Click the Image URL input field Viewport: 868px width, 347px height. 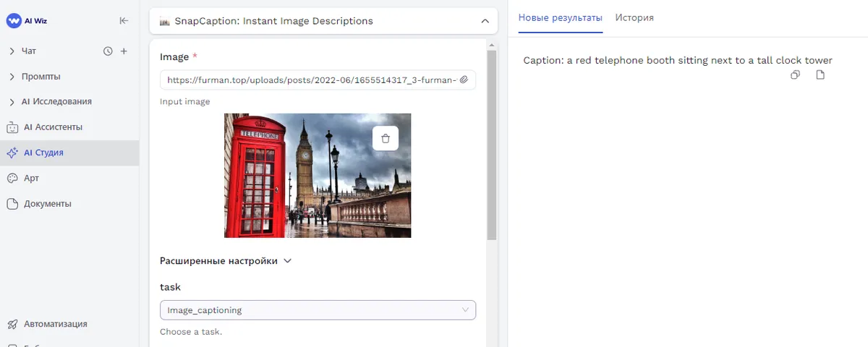coord(318,80)
